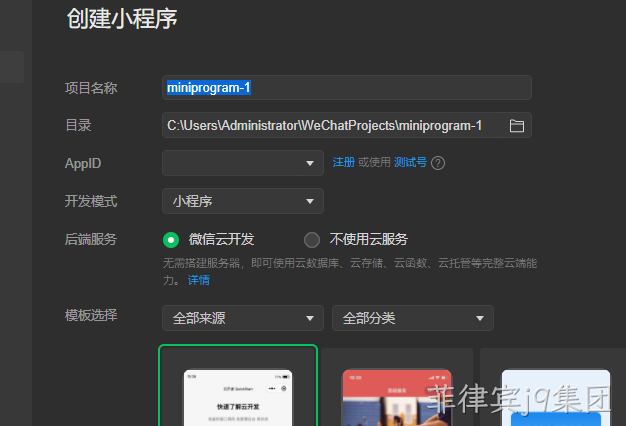
Task: Select the blue template thumbnail on right
Action: pyautogui.click(x=553, y=387)
